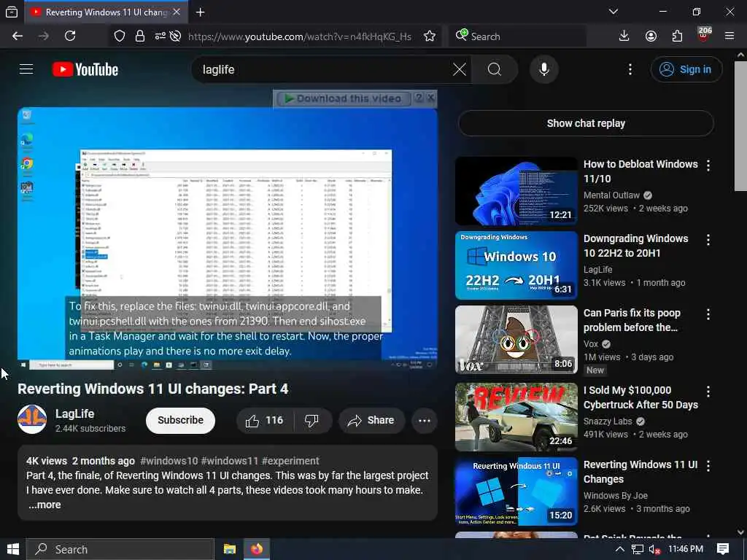The width and height of the screenshot is (747, 560).
Task: Open options for Can Paris video
Action: tap(708, 314)
